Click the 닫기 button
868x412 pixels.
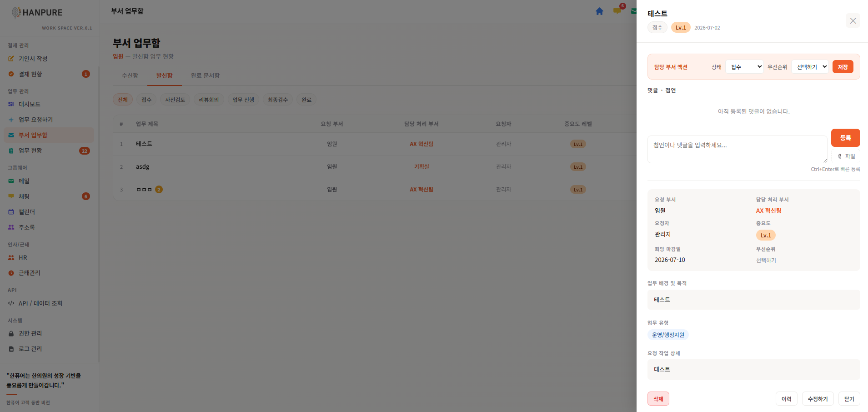(849, 399)
